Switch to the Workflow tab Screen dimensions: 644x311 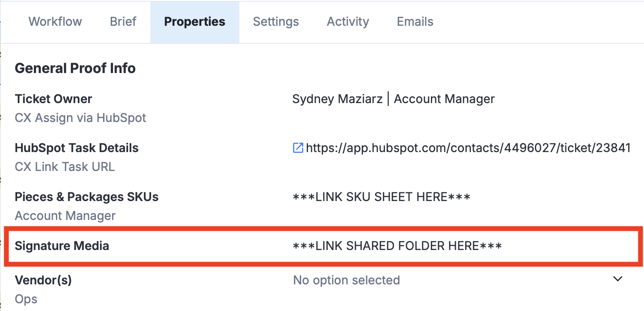click(55, 22)
